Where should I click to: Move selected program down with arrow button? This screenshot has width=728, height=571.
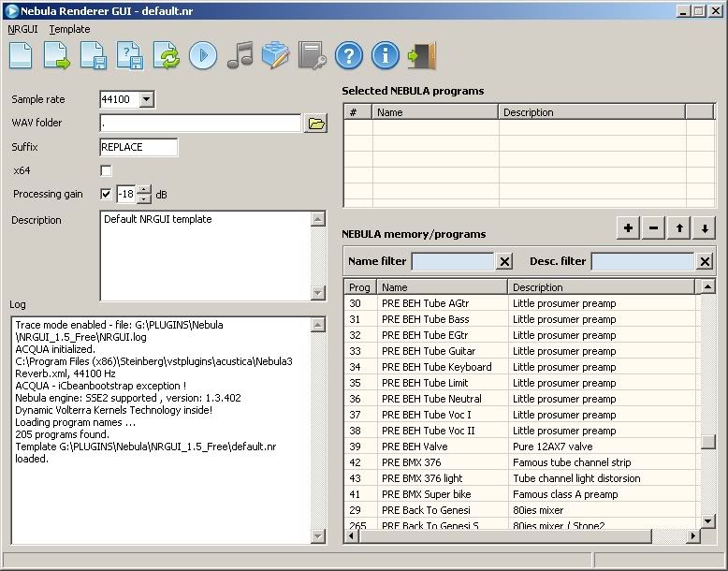(x=705, y=227)
